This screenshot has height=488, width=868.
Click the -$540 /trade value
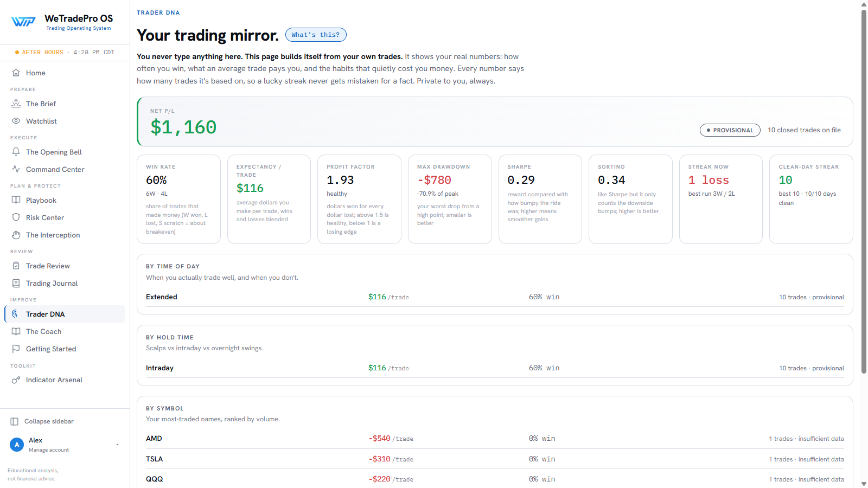pyautogui.click(x=391, y=438)
